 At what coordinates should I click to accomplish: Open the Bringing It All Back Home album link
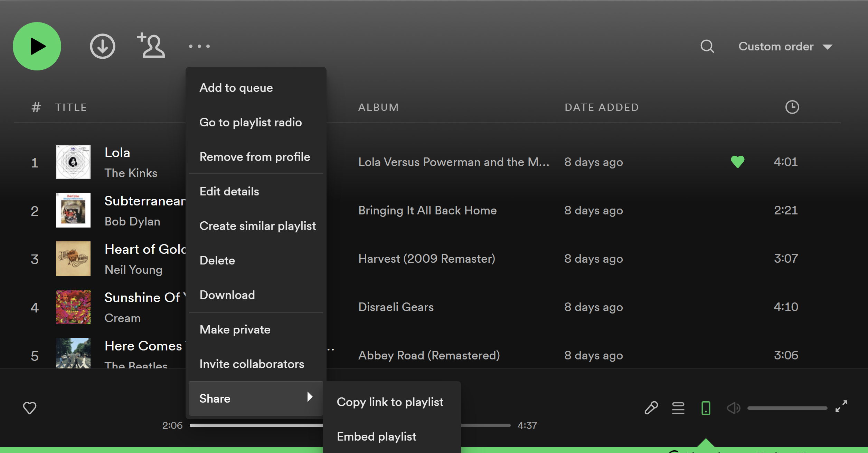click(427, 210)
